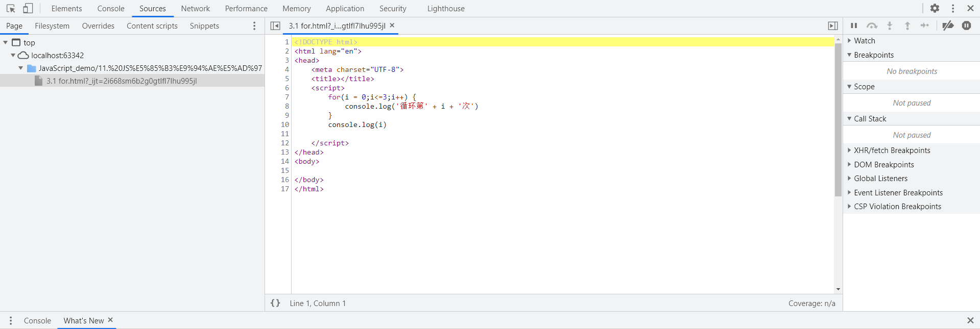The height and width of the screenshot is (329, 980).
Task: Collapse the localhost:63342 tree node
Action: tap(13, 55)
